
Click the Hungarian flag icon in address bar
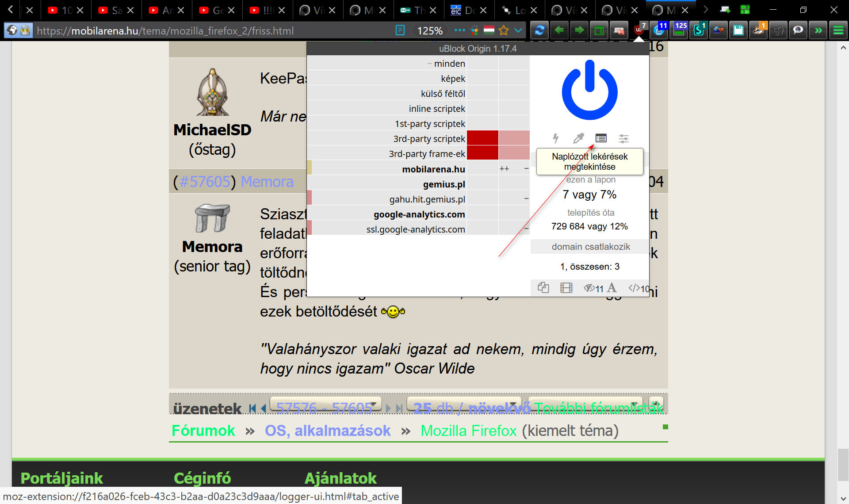click(489, 31)
